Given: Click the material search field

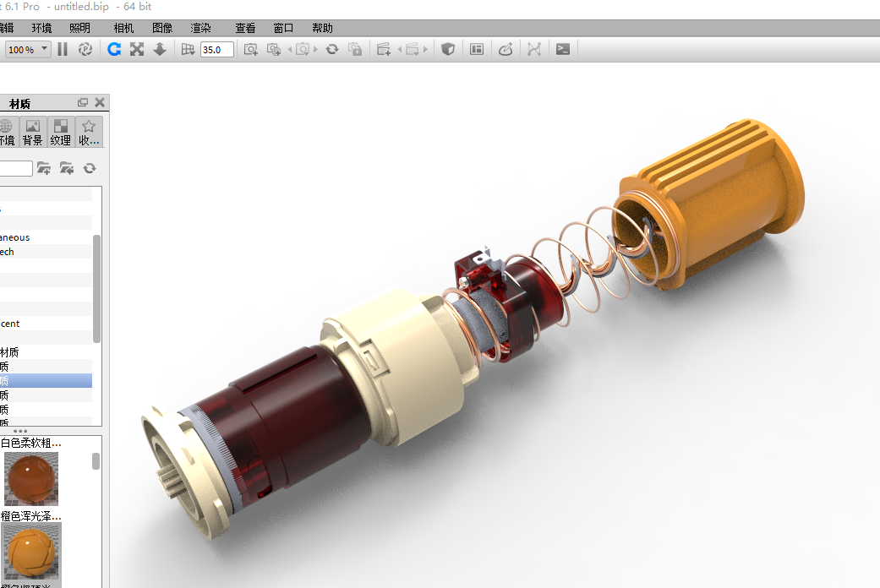Looking at the screenshot, I should 16,168.
